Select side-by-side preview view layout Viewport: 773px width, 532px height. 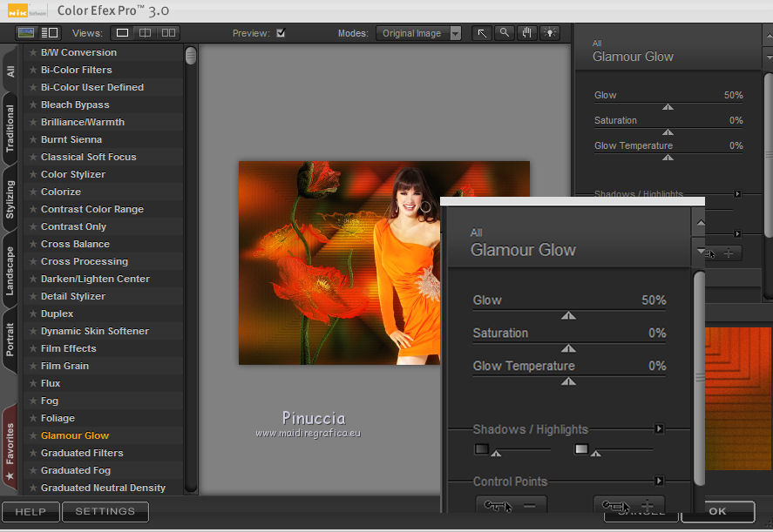[x=168, y=33]
